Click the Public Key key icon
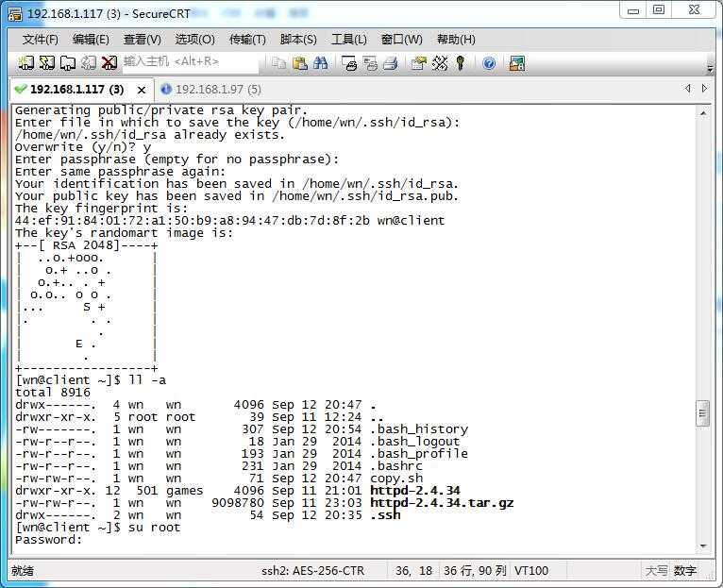Screen dimensions: 723x588 [461, 62]
